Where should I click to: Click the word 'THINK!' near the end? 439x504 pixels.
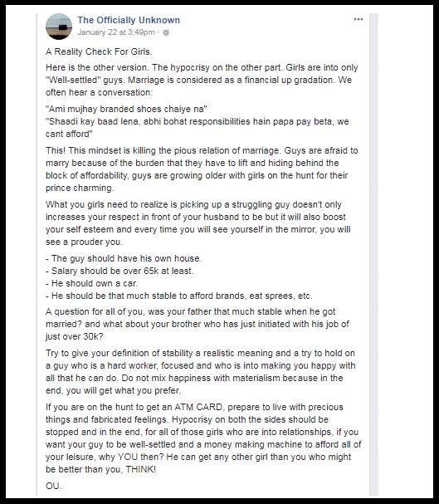pyautogui.click(x=140, y=469)
